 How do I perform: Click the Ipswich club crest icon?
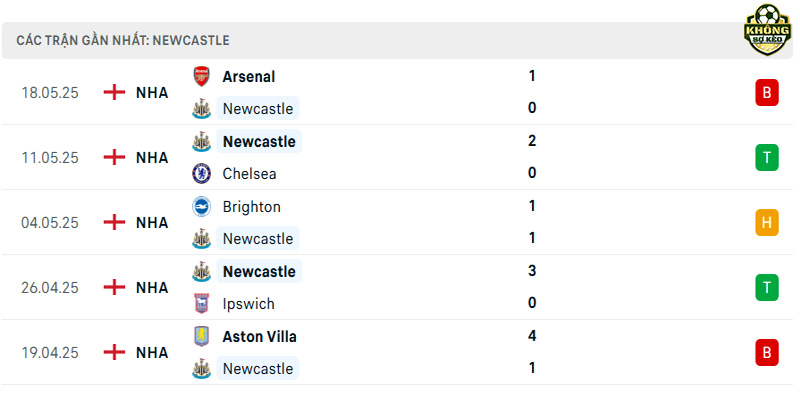202,304
